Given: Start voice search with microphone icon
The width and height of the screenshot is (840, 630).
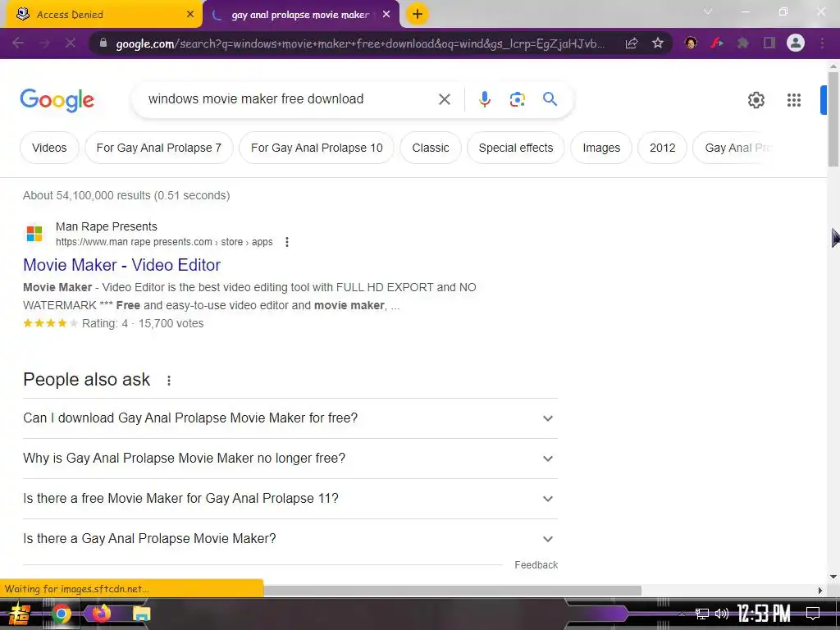Looking at the screenshot, I should point(484,99).
